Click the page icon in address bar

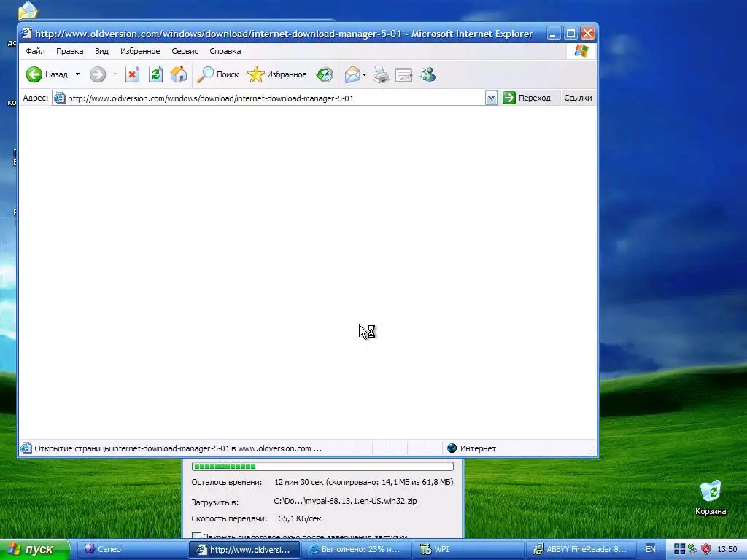click(x=59, y=98)
